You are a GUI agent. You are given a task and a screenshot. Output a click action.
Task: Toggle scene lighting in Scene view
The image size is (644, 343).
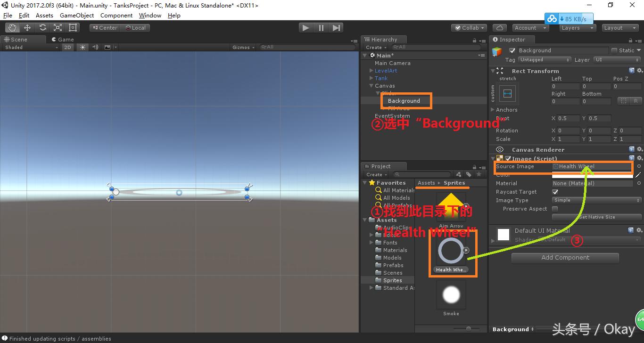83,47
